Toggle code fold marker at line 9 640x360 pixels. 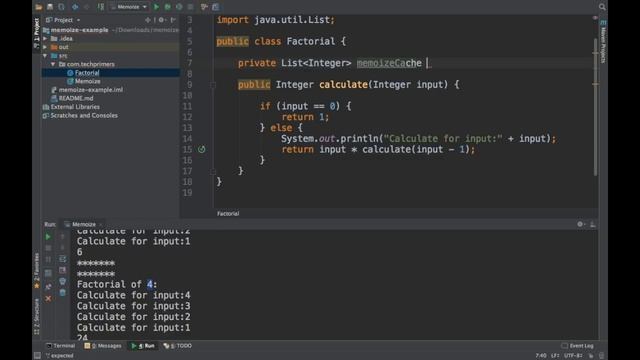pos(213,85)
